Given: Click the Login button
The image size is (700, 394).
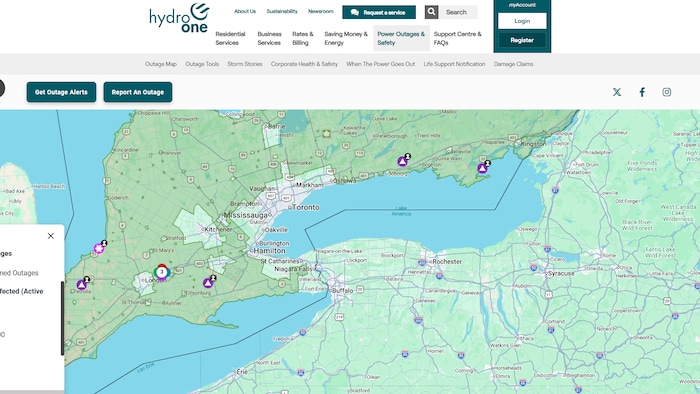Looking at the screenshot, I should 522,21.
